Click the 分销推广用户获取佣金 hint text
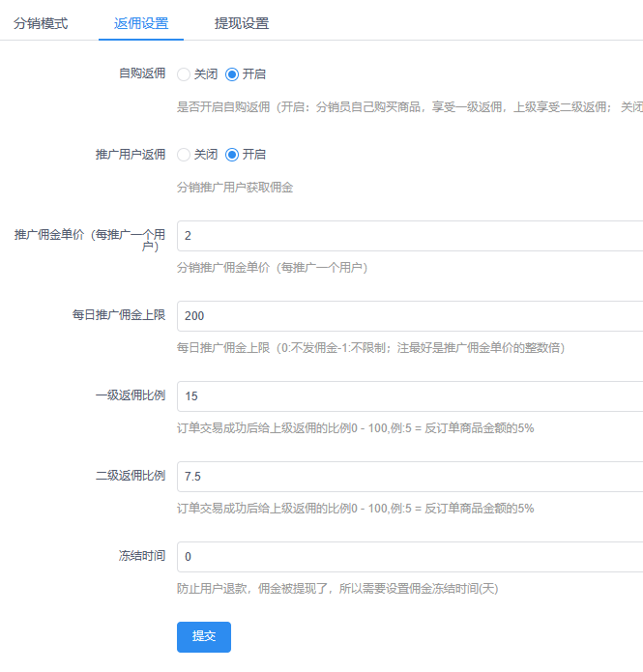 click(x=235, y=188)
